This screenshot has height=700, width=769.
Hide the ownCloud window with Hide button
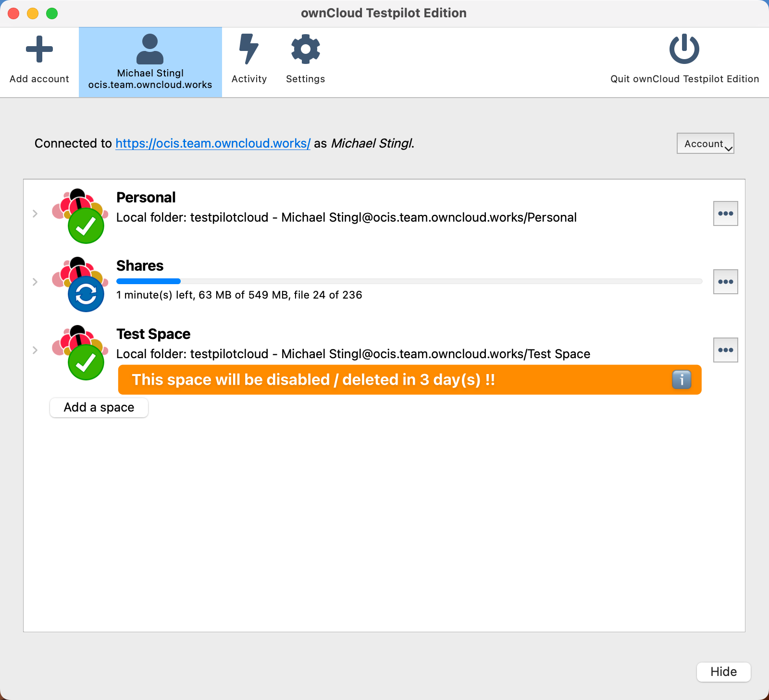pyautogui.click(x=724, y=672)
